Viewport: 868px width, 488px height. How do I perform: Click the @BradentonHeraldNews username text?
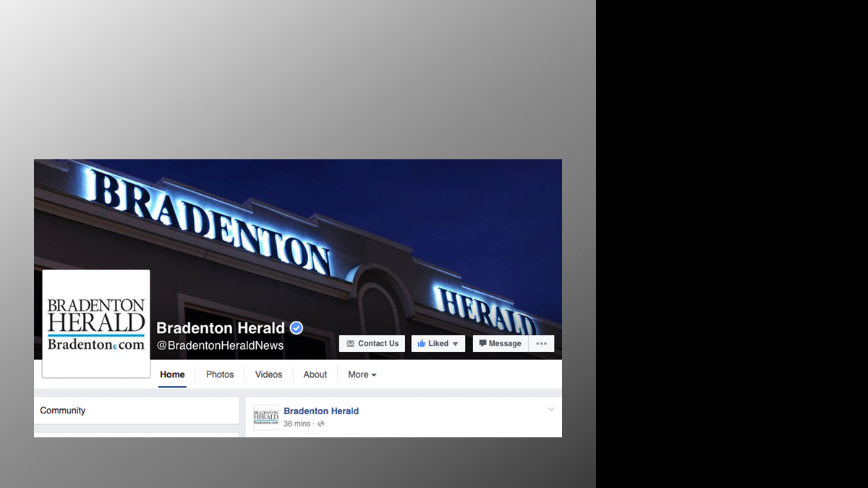(220, 345)
